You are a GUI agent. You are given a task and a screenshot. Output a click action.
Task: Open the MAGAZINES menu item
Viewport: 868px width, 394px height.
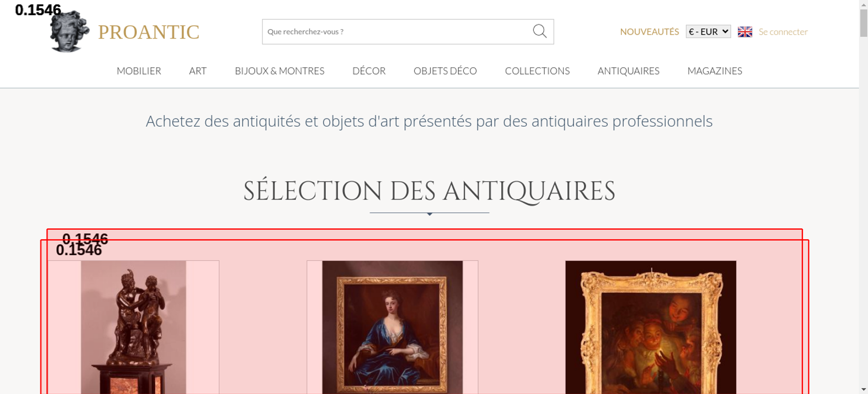coord(715,71)
